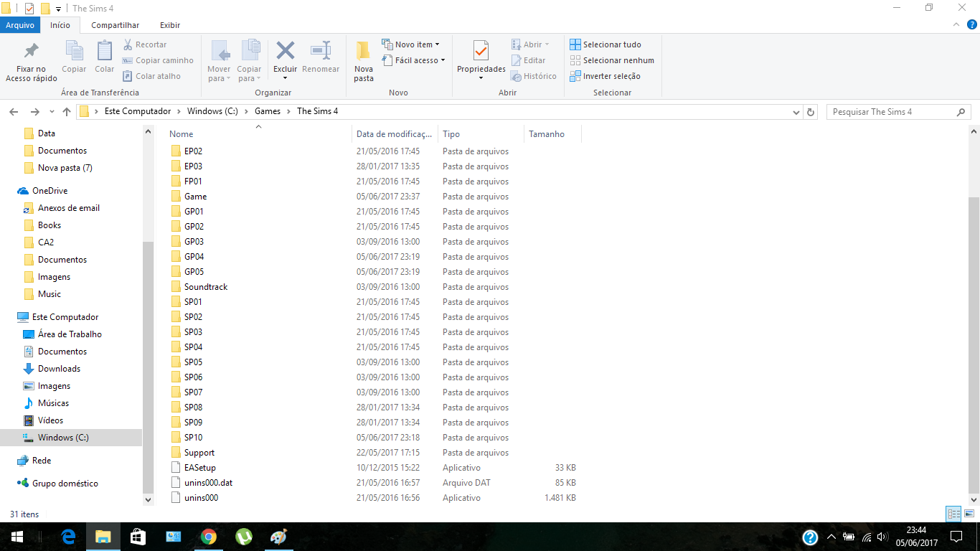This screenshot has width=980, height=551.
Task: Open the Windows Start menu
Action: [x=17, y=537]
